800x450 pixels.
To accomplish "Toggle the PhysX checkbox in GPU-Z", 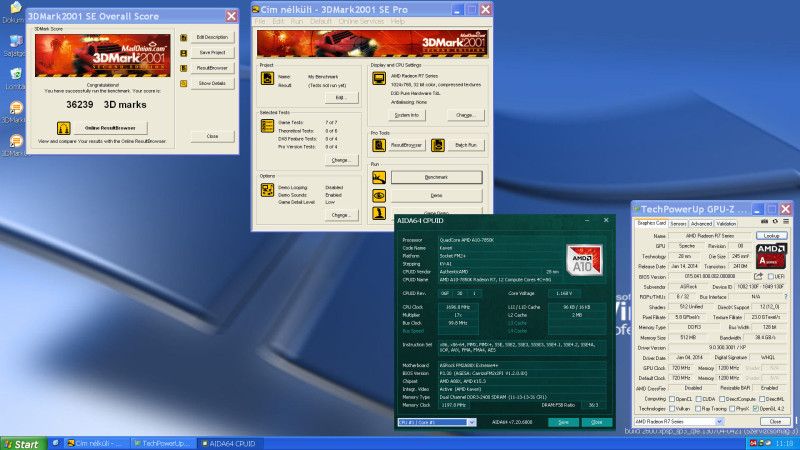I will click(x=732, y=409).
